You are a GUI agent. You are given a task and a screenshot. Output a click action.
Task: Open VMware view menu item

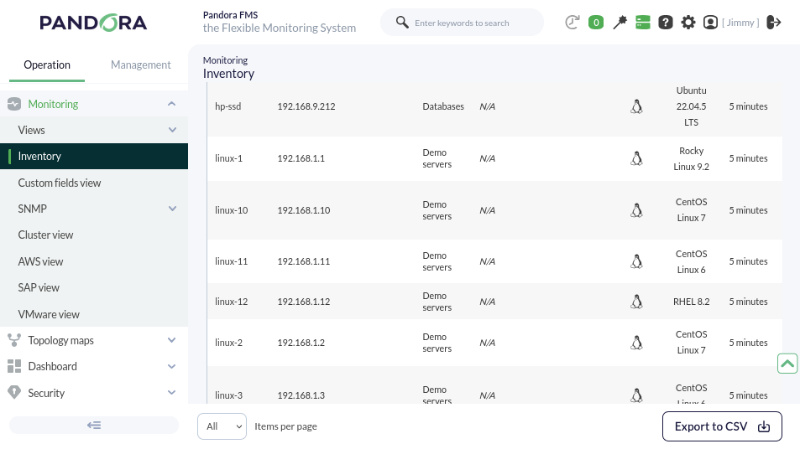pos(48,314)
